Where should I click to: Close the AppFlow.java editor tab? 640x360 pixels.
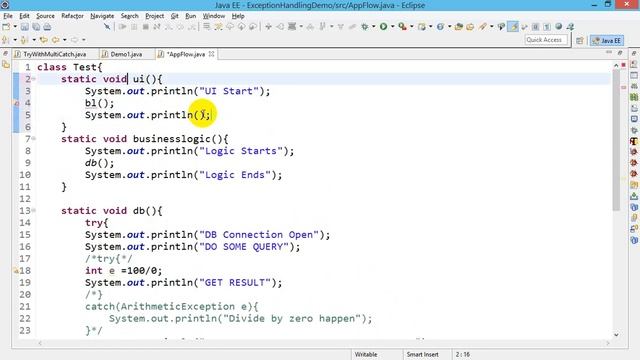[211, 54]
